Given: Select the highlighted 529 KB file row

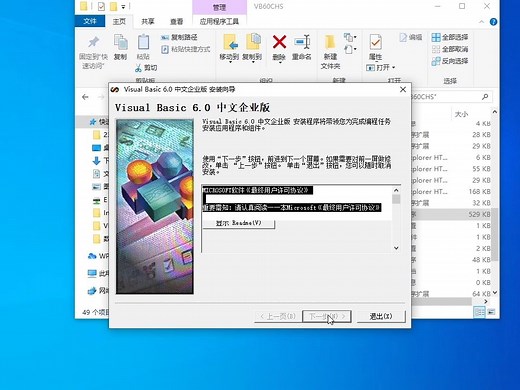Looking at the screenshot, I should click(x=452, y=214).
